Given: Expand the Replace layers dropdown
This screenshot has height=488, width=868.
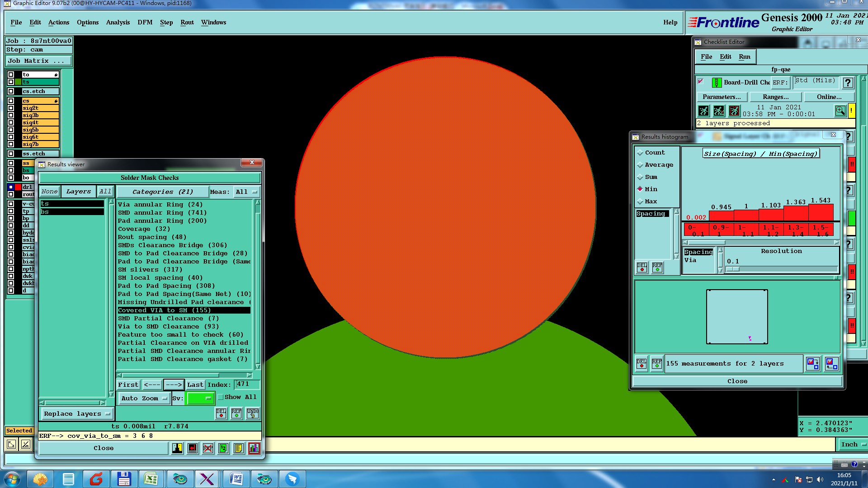Looking at the screenshot, I should [77, 414].
